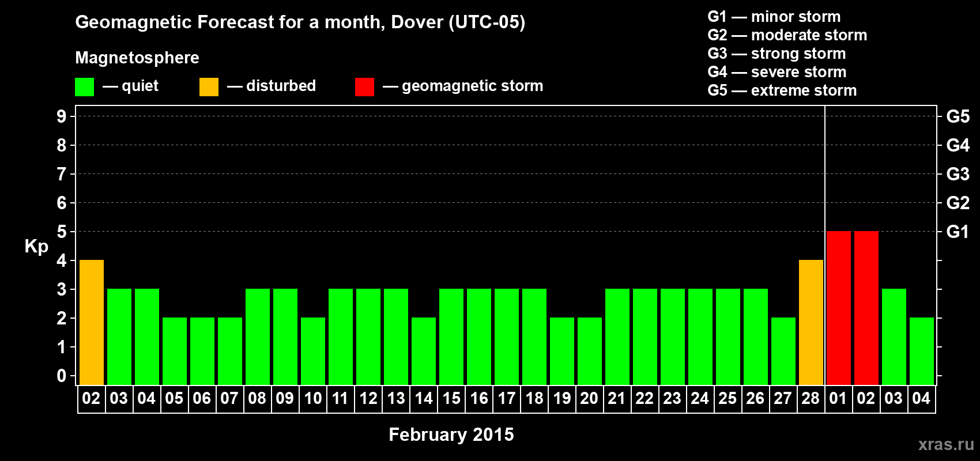Screen dimensions: 980x461
Task: Click the Kp axis value 5
Action: point(62,232)
